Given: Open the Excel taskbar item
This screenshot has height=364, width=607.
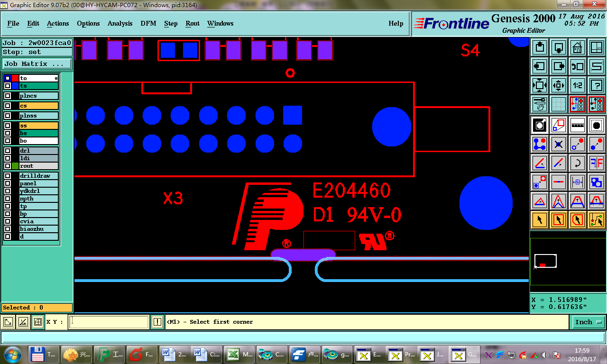Looking at the screenshot, I should (239, 354).
